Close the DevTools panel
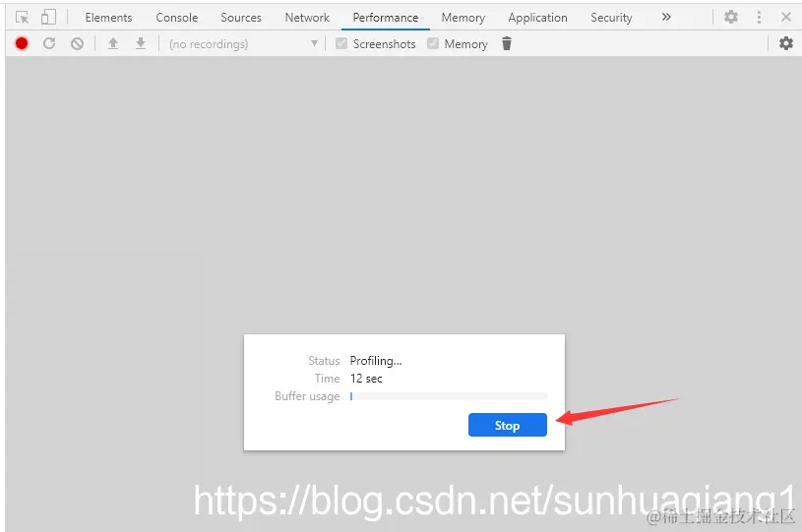Viewport: 802px width, 532px height. (x=786, y=17)
